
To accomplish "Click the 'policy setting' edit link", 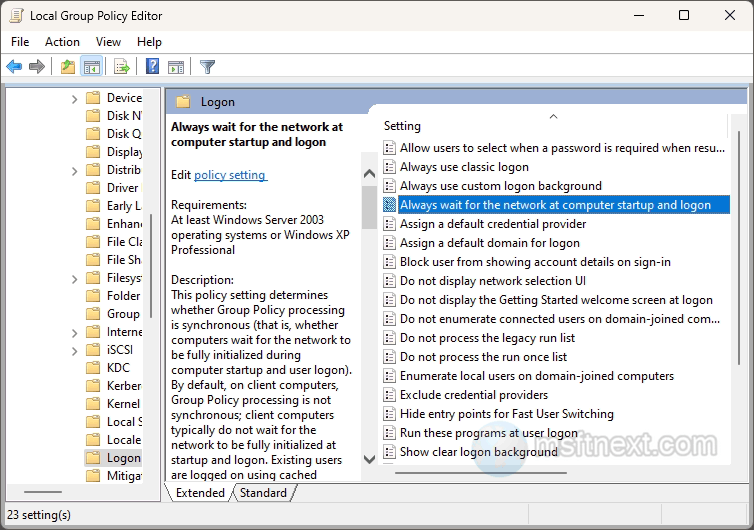I will [230, 175].
